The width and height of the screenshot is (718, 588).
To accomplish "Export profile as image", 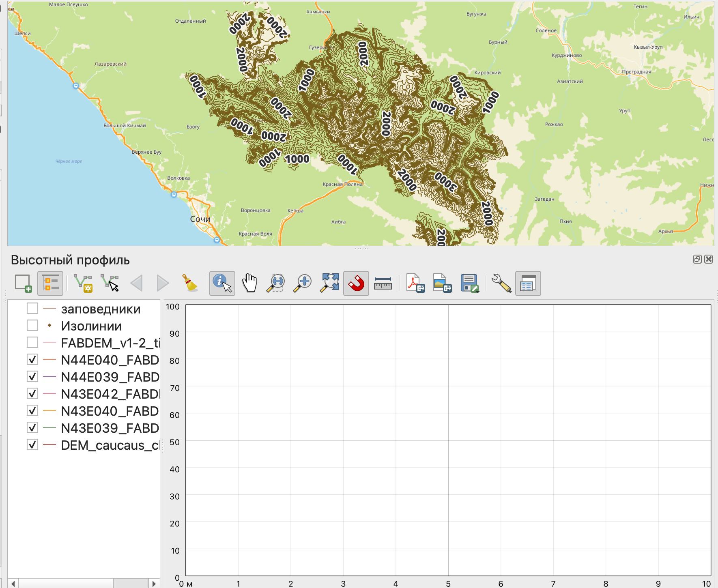I will pos(442,283).
